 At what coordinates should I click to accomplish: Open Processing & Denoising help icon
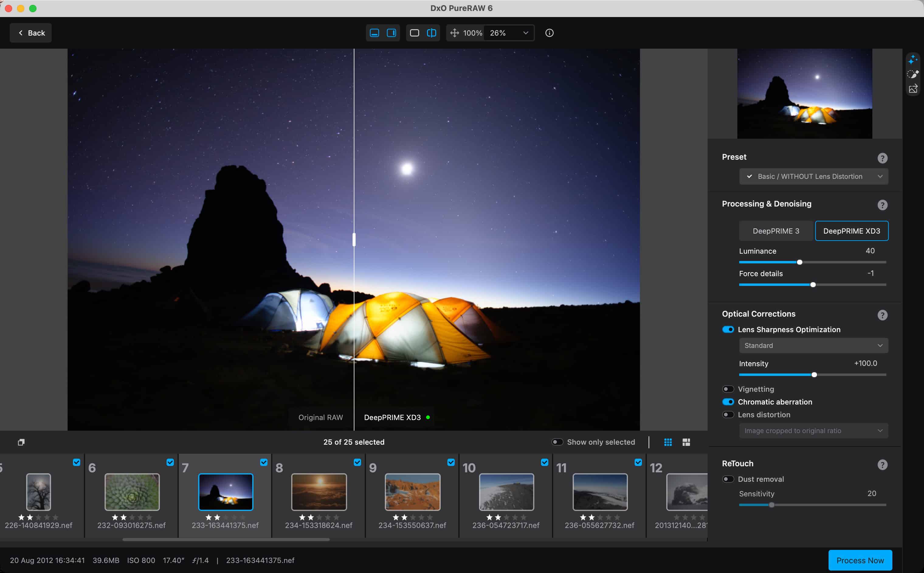coord(882,205)
